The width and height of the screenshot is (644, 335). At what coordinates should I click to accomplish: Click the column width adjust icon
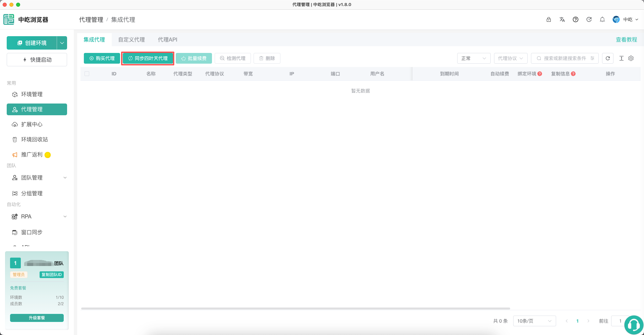click(621, 58)
